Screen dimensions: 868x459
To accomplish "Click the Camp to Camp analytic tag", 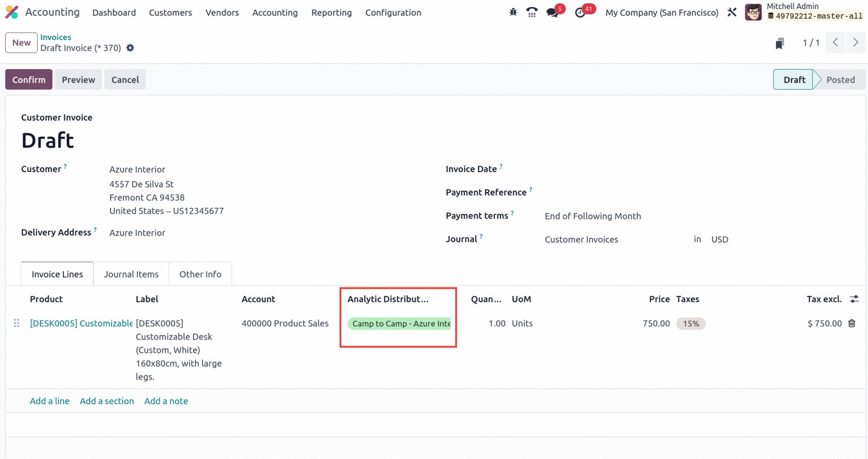I will point(399,324).
